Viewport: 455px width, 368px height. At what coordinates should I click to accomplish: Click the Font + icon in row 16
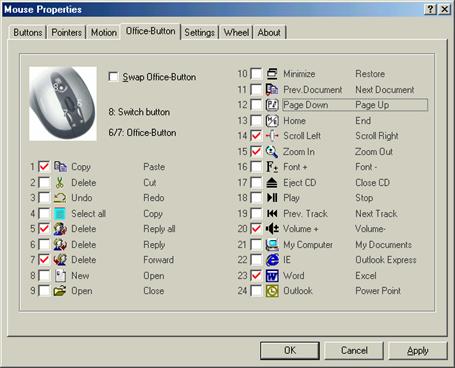pyautogui.click(x=272, y=167)
